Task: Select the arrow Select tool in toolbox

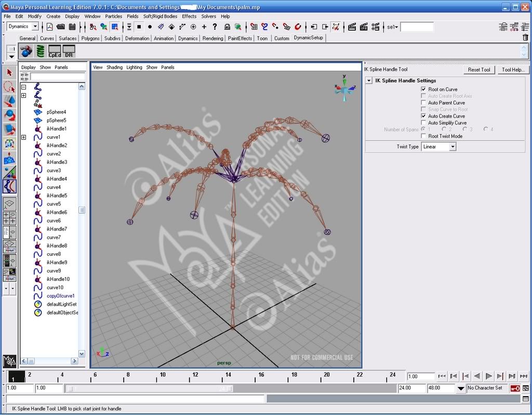Action: 9,72
